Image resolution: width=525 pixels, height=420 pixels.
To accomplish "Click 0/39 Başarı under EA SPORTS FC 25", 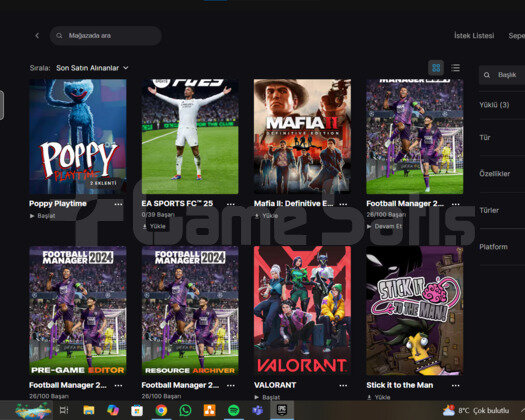I will (158, 215).
